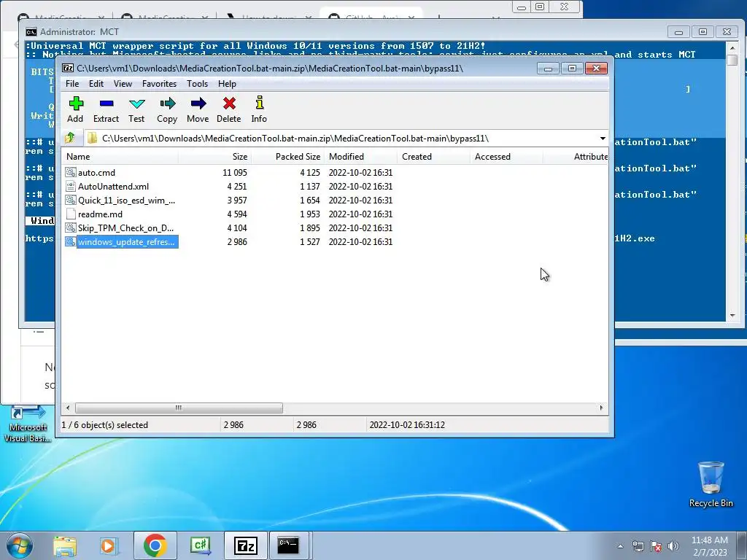Sort by the Packed Size column header

(287, 157)
